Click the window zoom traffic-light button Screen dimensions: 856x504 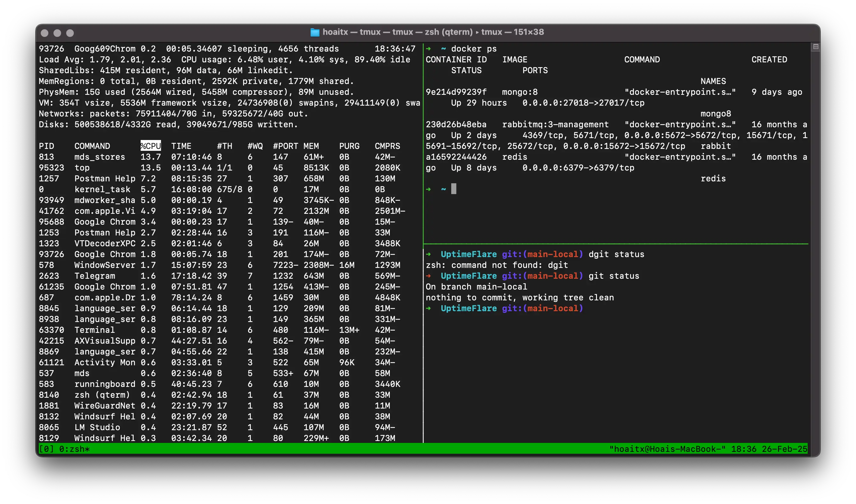coord(70,33)
